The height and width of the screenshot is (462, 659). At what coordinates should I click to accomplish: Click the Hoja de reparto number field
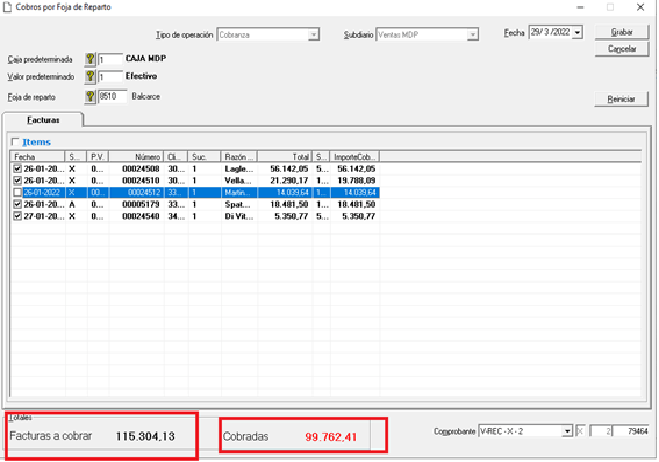coord(110,97)
